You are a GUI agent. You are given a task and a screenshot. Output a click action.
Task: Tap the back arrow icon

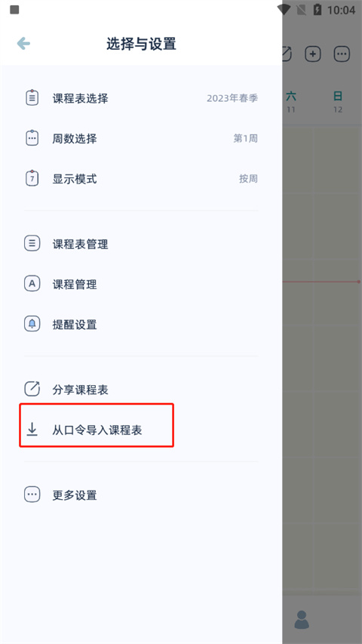(23, 44)
